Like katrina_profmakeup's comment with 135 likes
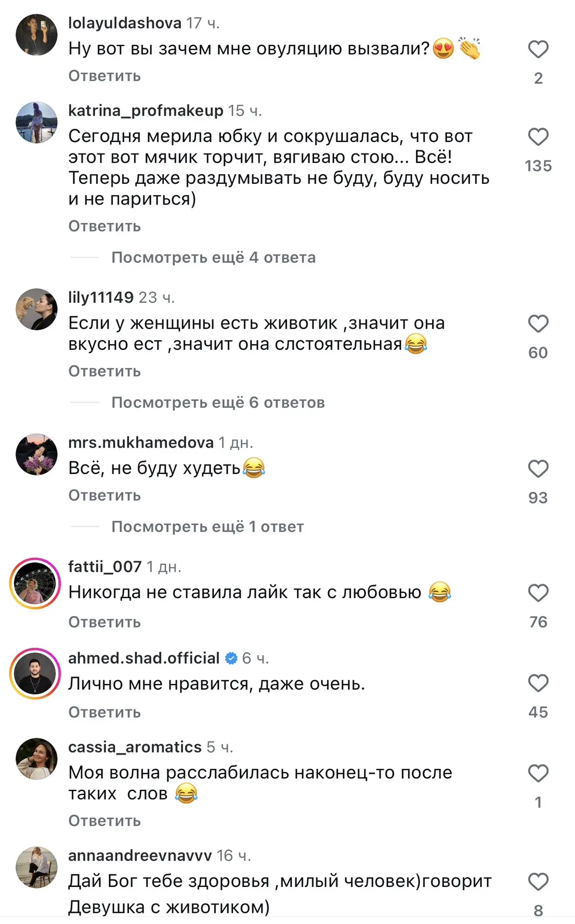 click(x=538, y=137)
